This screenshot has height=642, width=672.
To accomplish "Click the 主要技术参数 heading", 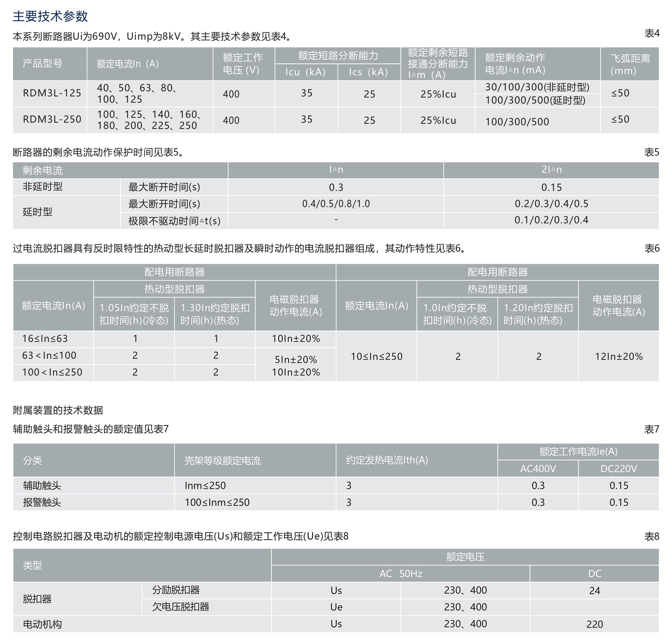I will pos(51,15).
